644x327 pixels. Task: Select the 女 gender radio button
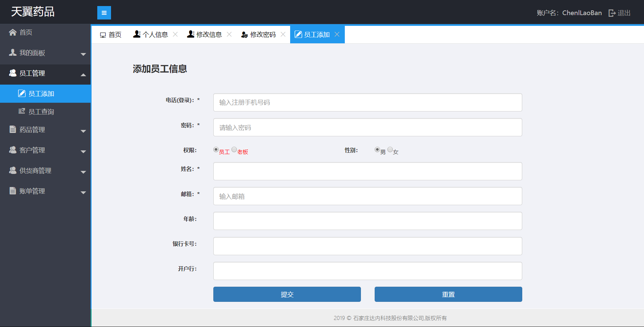390,150
